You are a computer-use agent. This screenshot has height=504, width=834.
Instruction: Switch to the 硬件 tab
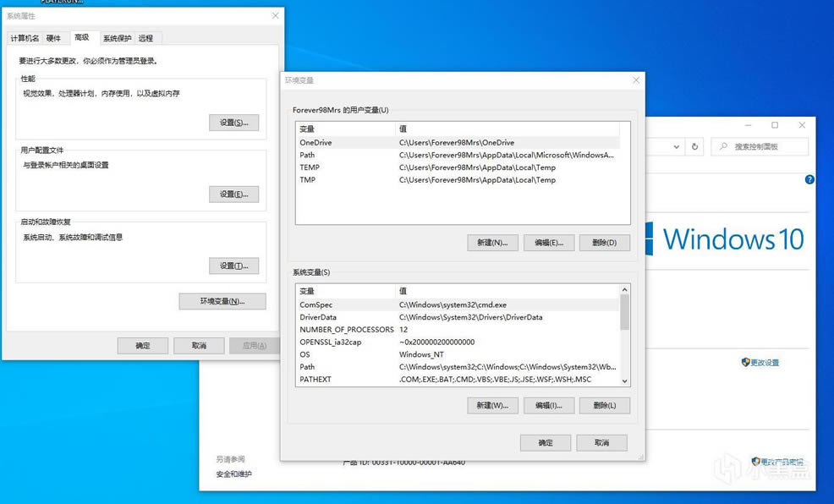pos(54,38)
